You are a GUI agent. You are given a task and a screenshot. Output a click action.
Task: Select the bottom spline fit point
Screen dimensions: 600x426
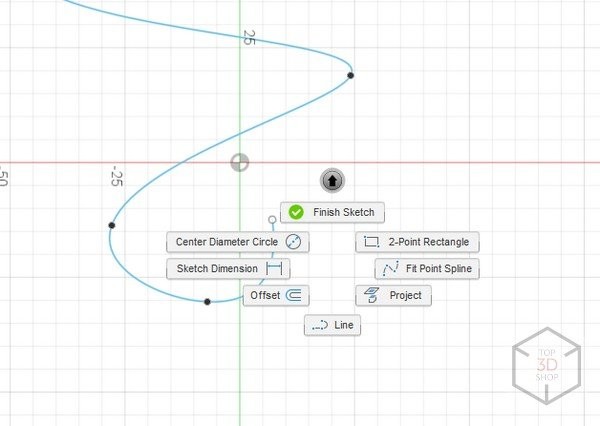[207, 301]
